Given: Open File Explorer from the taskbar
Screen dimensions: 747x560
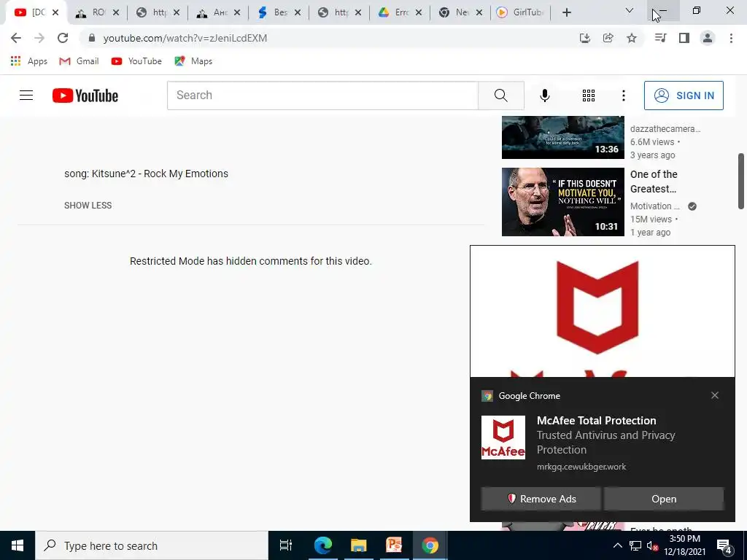Looking at the screenshot, I should pos(359,545).
